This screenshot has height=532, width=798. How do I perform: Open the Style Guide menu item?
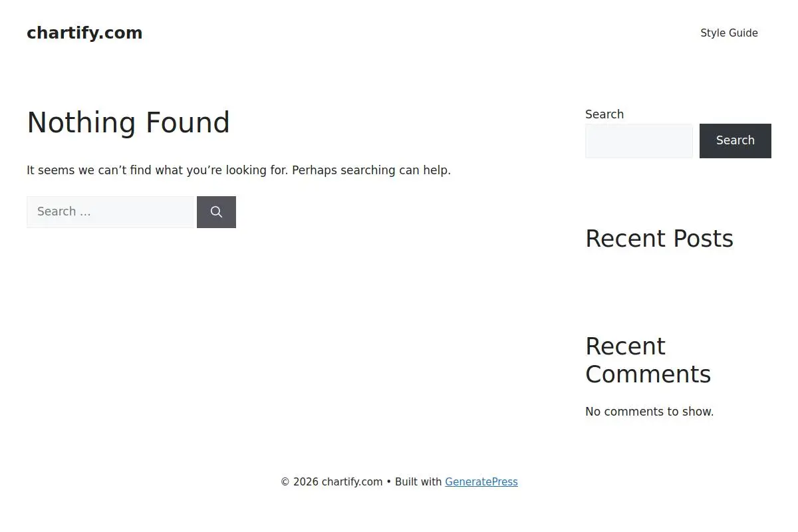pos(729,33)
